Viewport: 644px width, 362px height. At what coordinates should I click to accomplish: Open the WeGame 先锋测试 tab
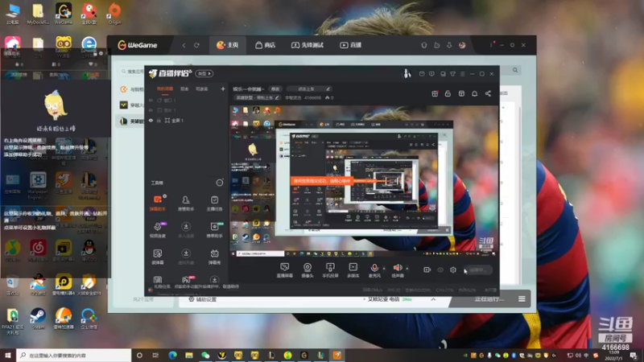(x=308, y=45)
